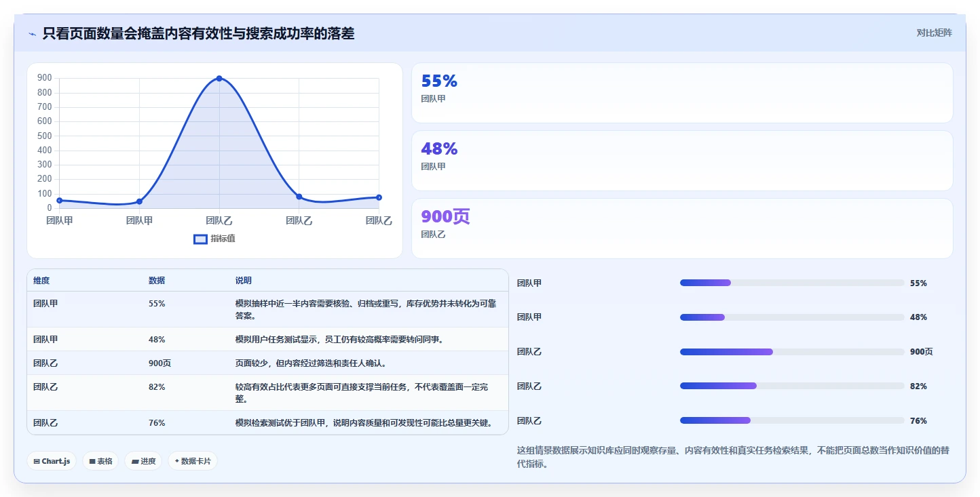Click the 55% label right of the progress bar
This screenshot has width=980, height=497.
pos(918,283)
